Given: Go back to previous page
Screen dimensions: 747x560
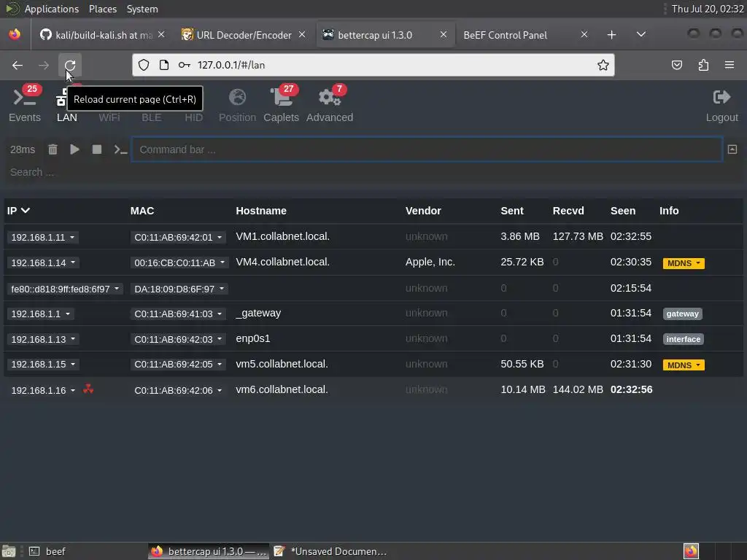Looking at the screenshot, I should click(x=18, y=65).
